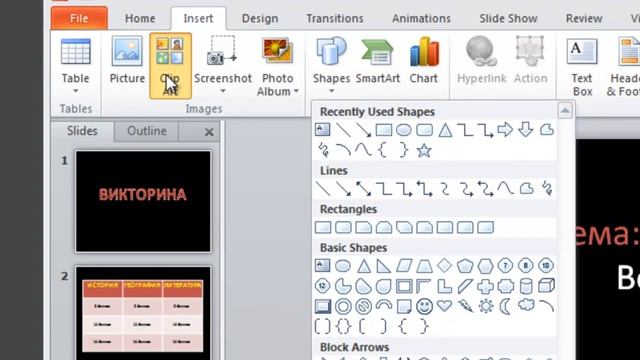The width and height of the screenshot is (640, 360).
Task: Close the slides/outline pane
Action: pyautogui.click(x=209, y=132)
